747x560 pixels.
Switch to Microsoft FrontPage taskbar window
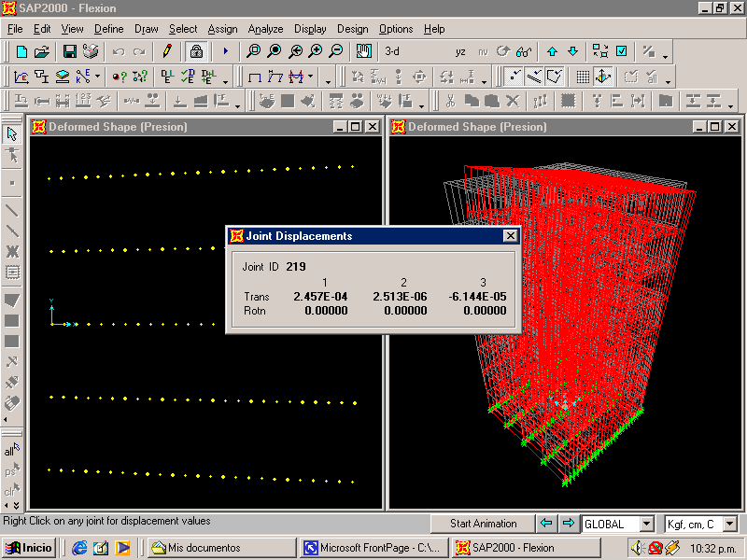coord(374,548)
